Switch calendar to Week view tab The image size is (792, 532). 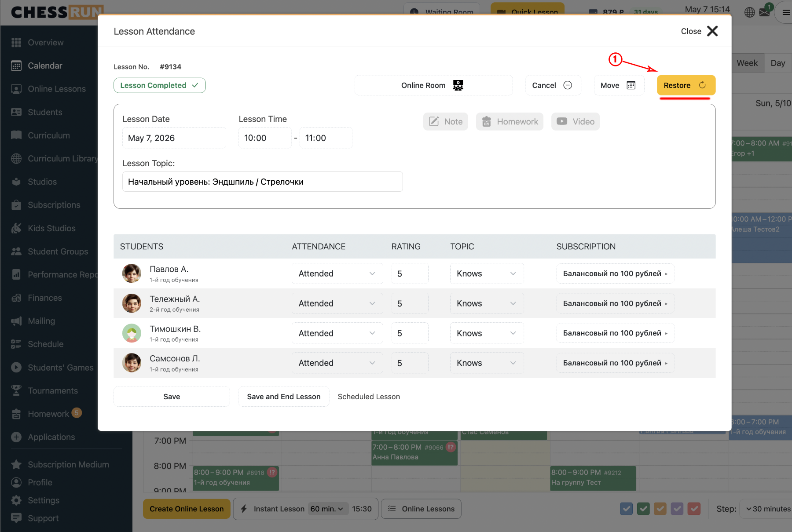(747, 63)
